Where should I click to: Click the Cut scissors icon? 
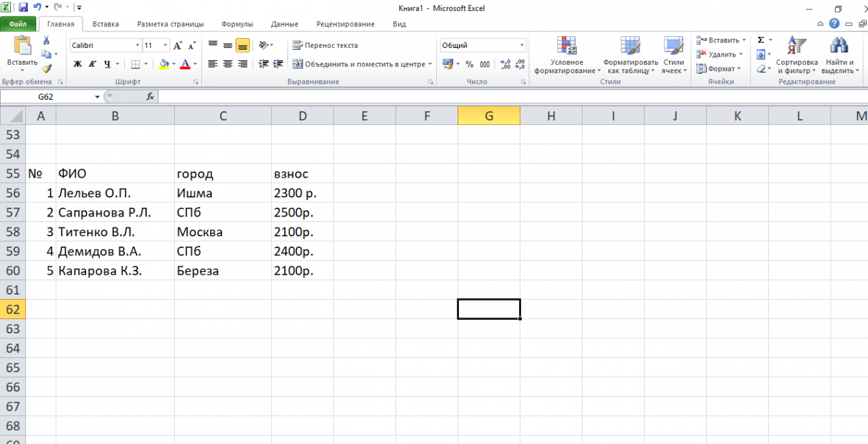pos(46,40)
